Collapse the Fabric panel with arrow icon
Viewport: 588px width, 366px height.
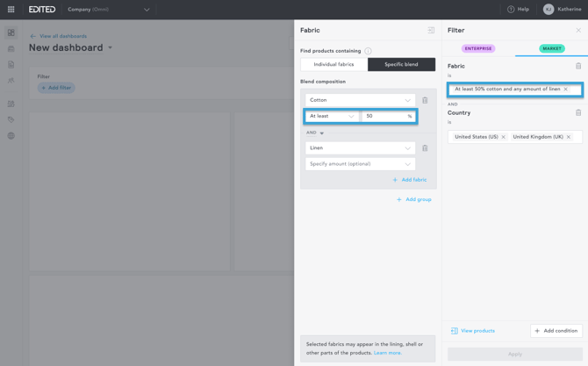tap(431, 31)
